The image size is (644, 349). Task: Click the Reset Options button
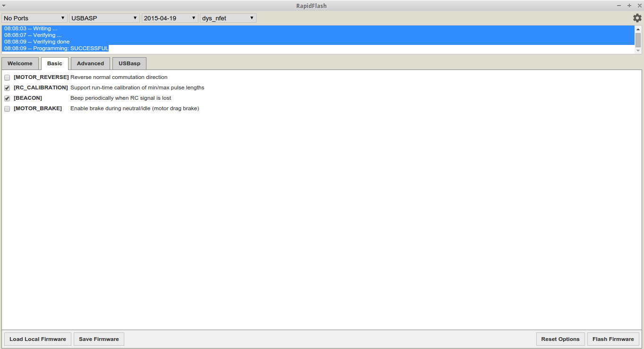[x=560, y=339]
